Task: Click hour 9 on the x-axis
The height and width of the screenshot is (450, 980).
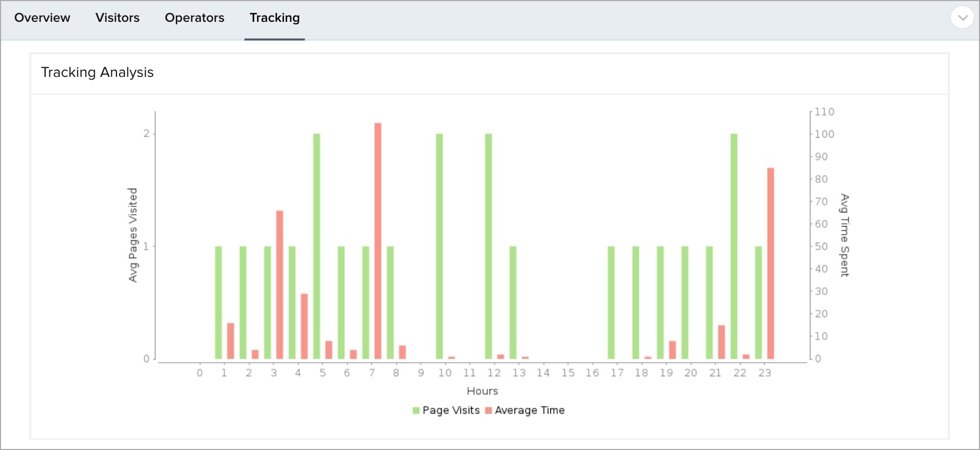Action: pos(421,373)
